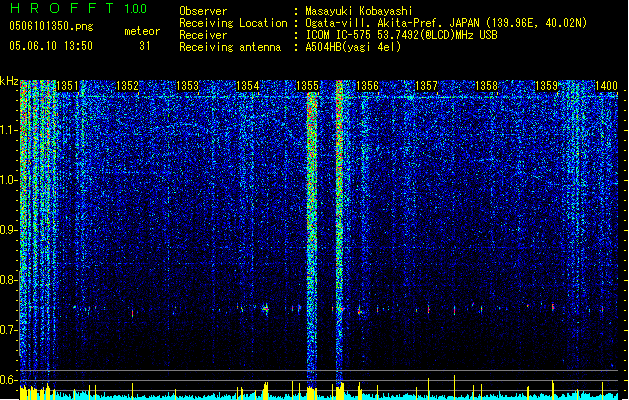Click the Receiving antenna label

click(x=230, y=47)
